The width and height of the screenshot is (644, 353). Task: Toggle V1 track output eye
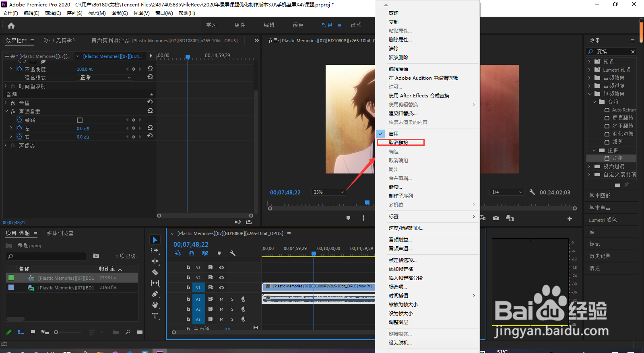click(x=221, y=287)
